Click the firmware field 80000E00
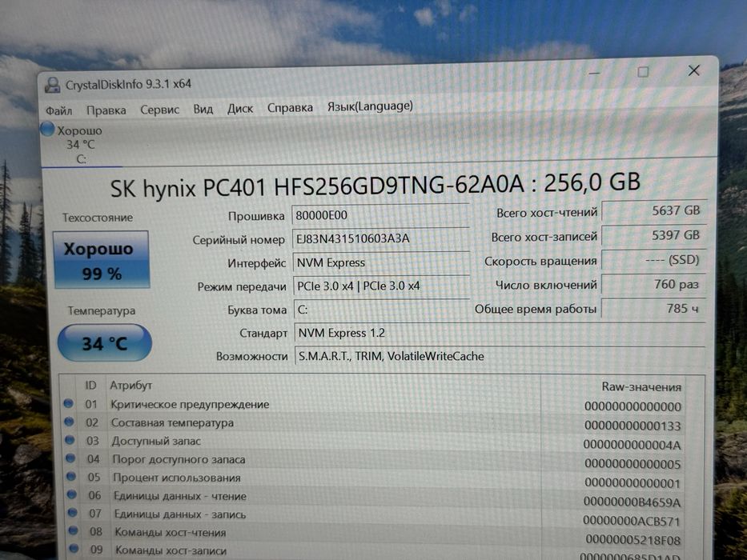This screenshot has width=747, height=560. click(380, 214)
